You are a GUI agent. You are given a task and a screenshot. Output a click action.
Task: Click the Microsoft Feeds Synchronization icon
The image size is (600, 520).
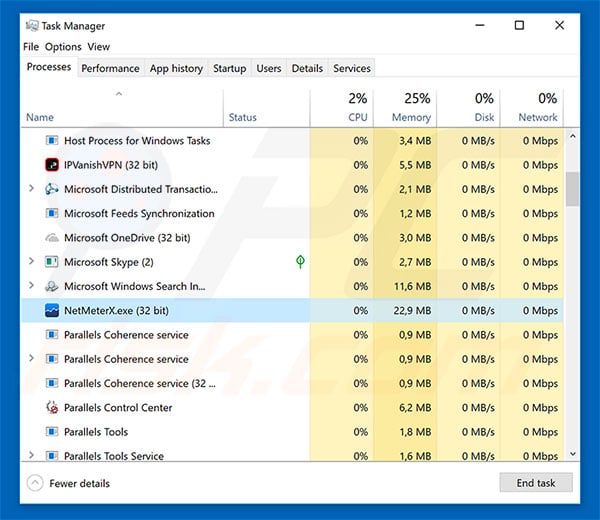tap(52, 213)
